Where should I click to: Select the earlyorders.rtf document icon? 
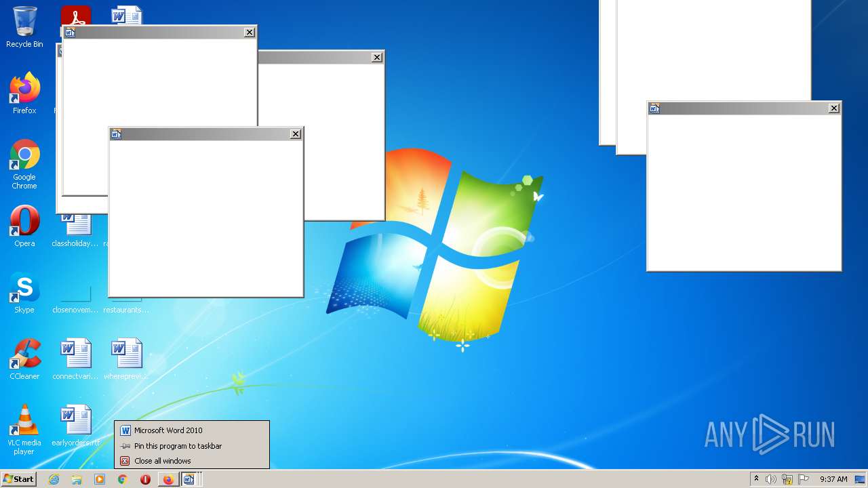(75, 426)
